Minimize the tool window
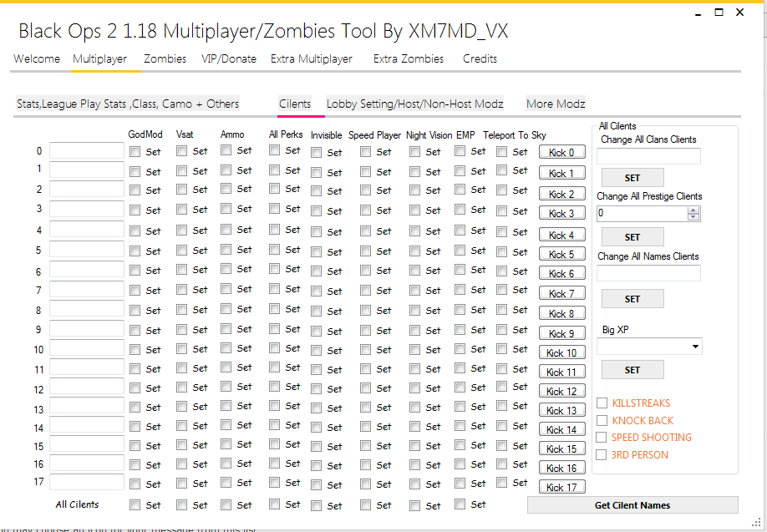The image size is (767, 532). click(x=698, y=13)
